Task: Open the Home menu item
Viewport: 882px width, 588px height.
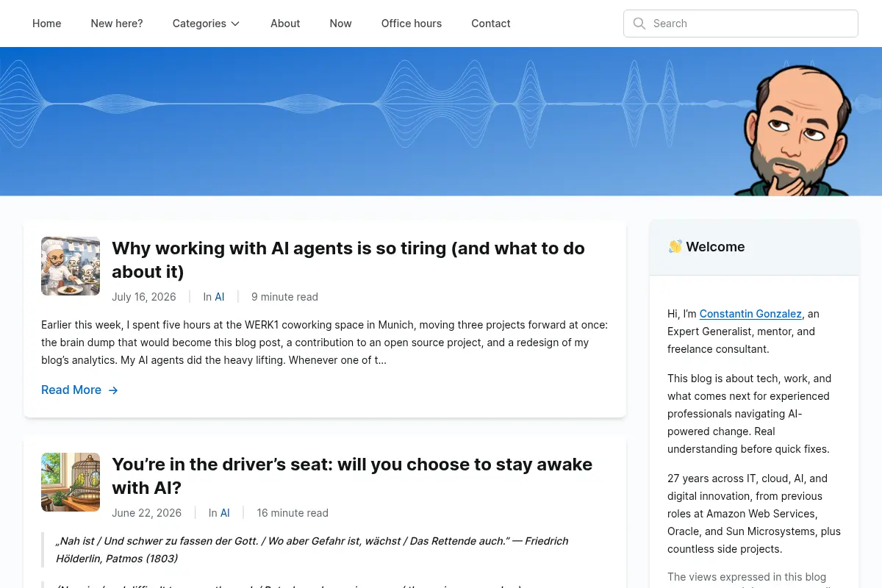Action: coord(47,24)
